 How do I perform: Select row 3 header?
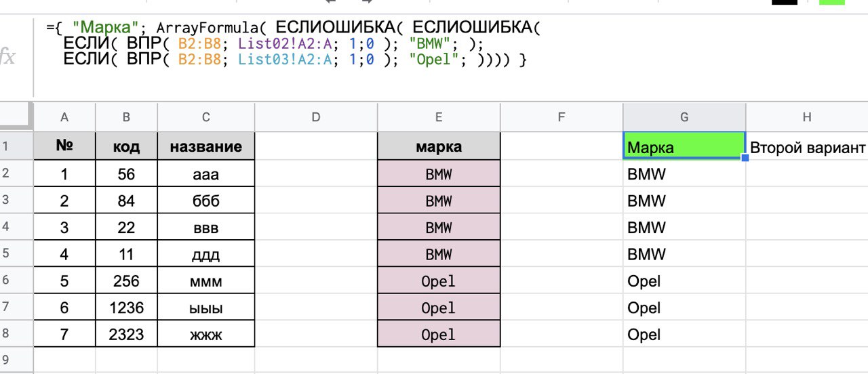tap(16, 201)
